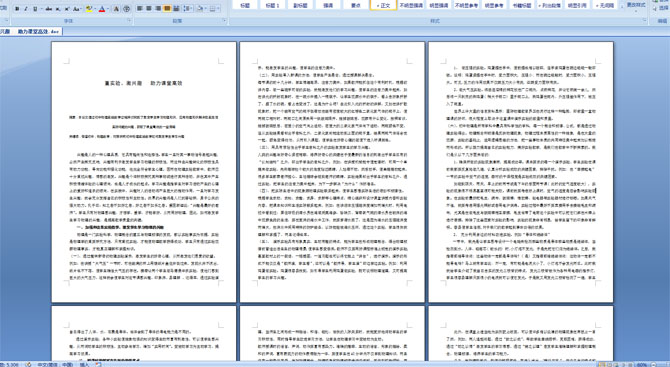Toggle Underline formatting button
Screen dimensions: 670x367
35,9
